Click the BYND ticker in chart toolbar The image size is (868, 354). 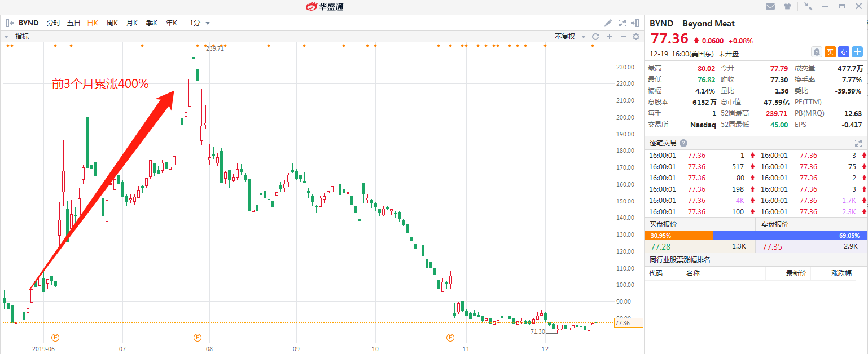(x=29, y=23)
